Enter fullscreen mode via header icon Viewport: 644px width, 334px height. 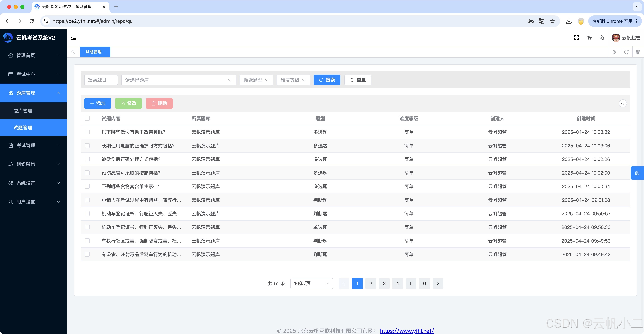click(x=577, y=38)
